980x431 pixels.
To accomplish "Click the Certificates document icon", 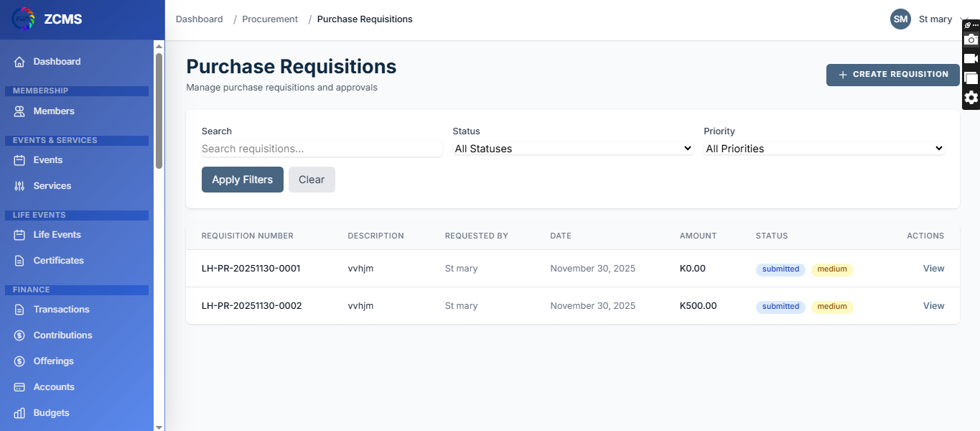I will pyautogui.click(x=19, y=261).
